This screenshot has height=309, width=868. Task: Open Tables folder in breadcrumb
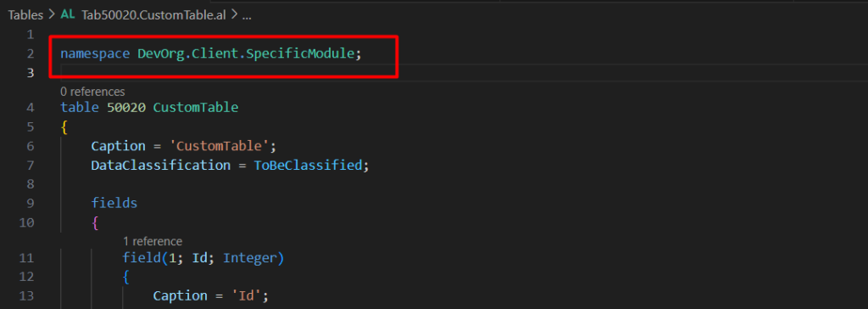(x=25, y=15)
